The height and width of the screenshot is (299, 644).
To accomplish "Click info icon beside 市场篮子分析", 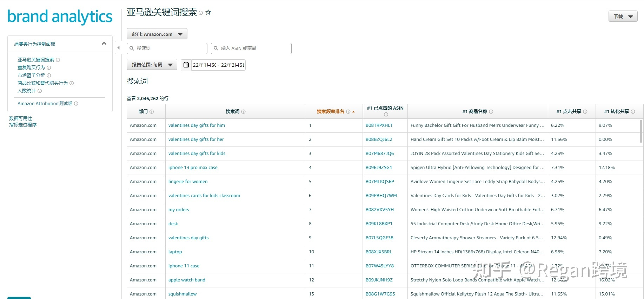I will pyautogui.click(x=49, y=76).
